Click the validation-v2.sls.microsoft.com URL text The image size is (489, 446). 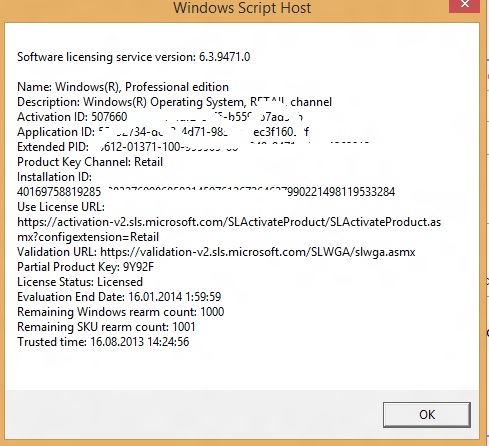258,252
